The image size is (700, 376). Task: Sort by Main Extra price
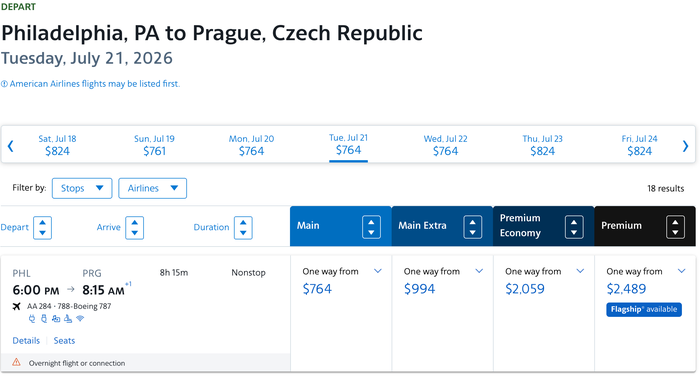[472, 226]
